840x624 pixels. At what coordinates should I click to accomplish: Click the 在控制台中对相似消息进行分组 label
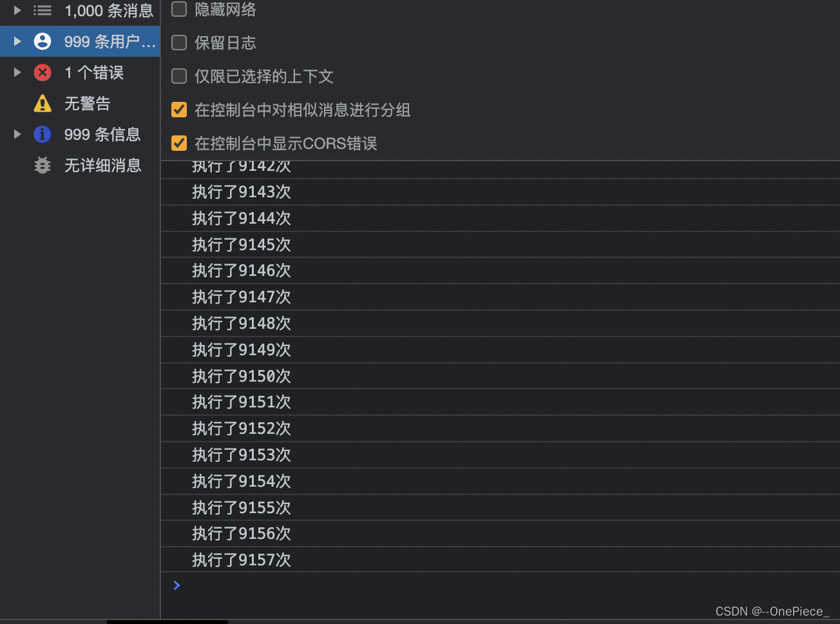[x=303, y=110]
